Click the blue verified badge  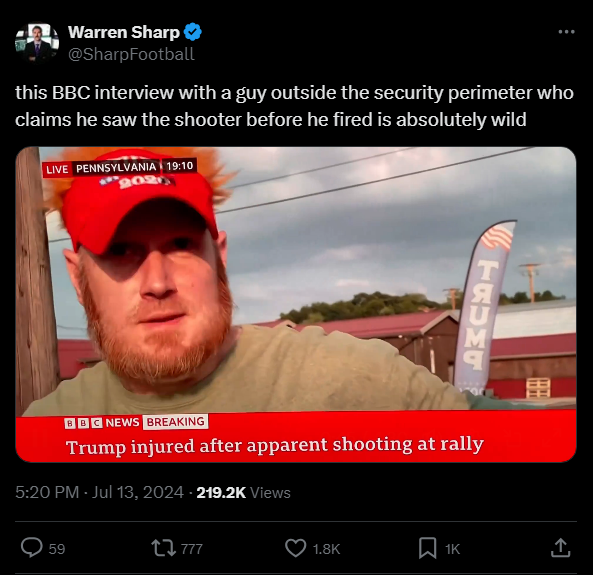tap(192, 32)
